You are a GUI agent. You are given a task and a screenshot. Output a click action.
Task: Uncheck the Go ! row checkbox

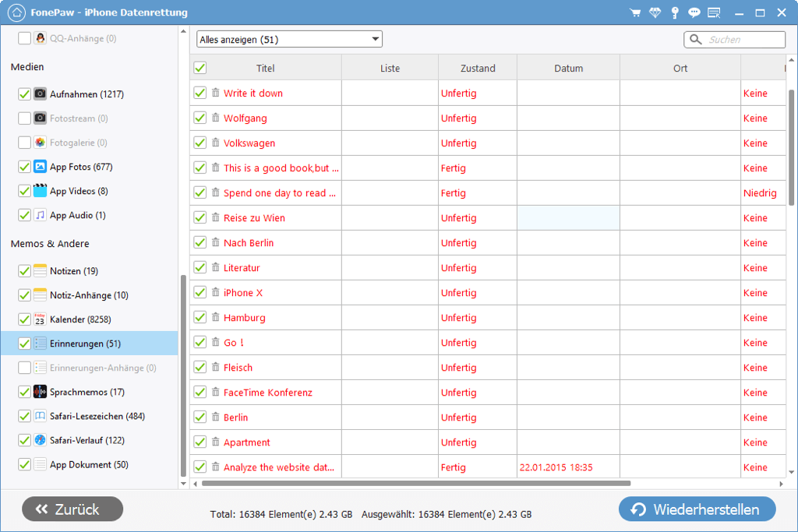pyautogui.click(x=200, y=342)
